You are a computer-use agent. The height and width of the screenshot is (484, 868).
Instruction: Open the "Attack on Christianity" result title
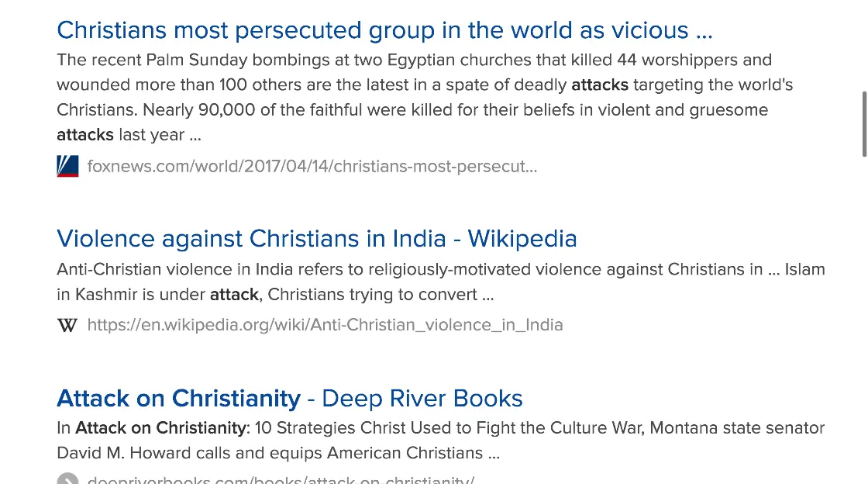point(178,399)
